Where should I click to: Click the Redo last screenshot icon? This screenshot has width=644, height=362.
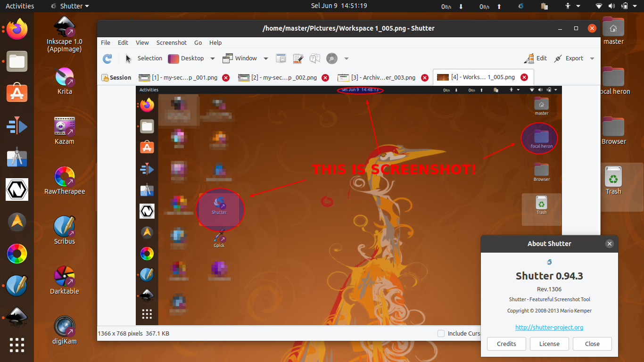click(x=107, y=58)
